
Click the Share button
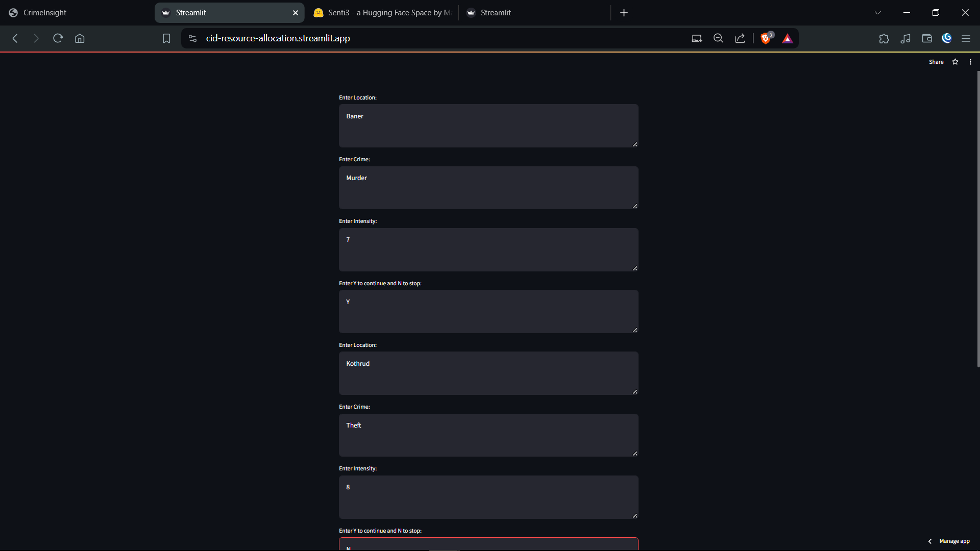(x=936, y=62)
